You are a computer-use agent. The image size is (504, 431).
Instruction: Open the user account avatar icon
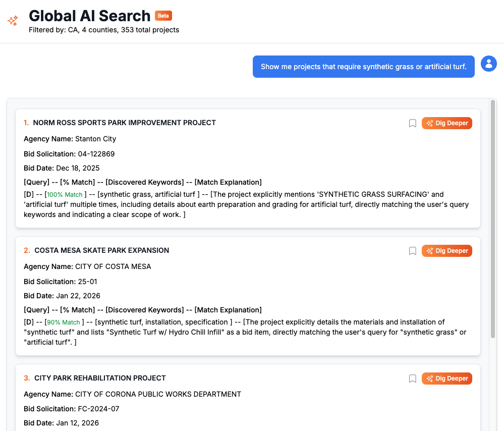pos(488,64)
